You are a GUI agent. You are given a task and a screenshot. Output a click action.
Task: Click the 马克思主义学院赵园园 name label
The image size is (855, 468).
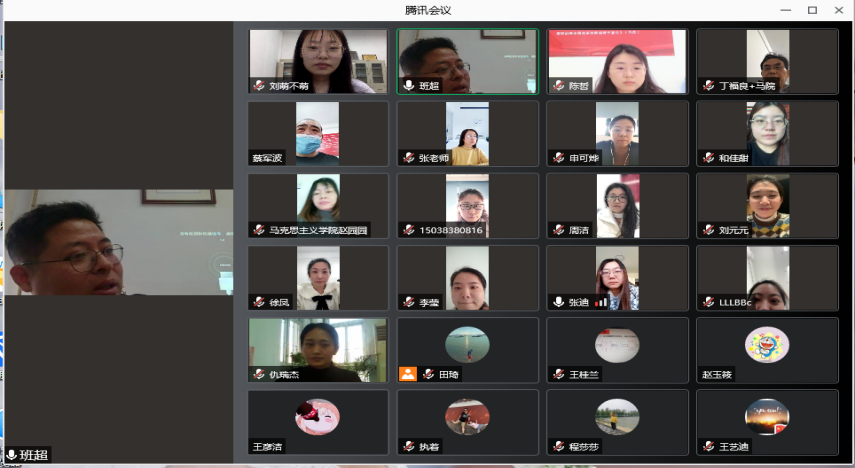318,230
